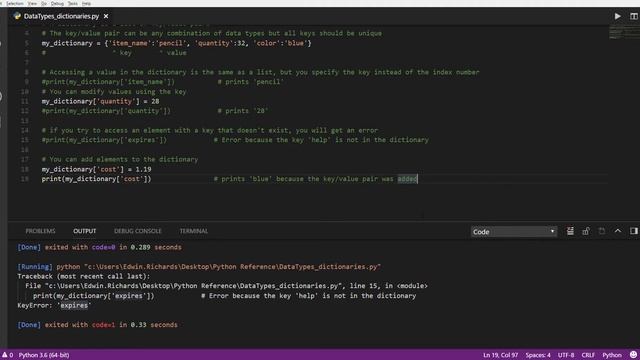Screen dimensions: 640x360
Task: Click line number 16 in the gutter
Action: click(x=24, y=150)
